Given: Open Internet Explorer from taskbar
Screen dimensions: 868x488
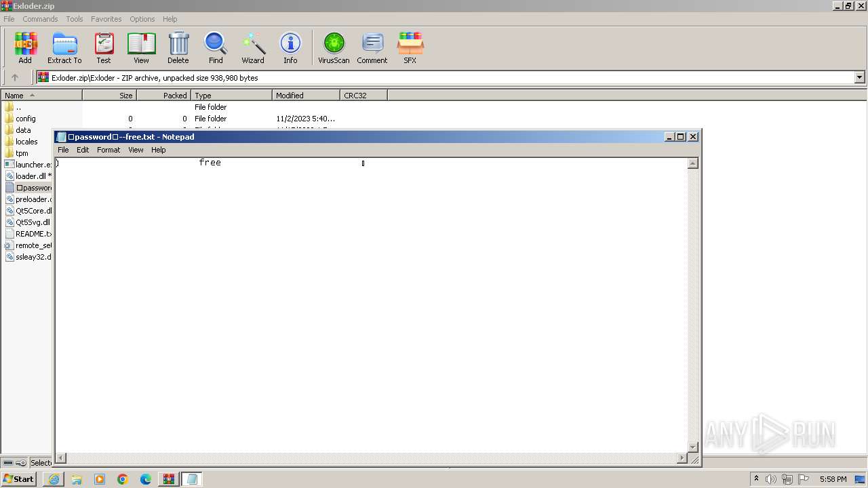Looking at the screenshot, I should click(x=54, y=479).
